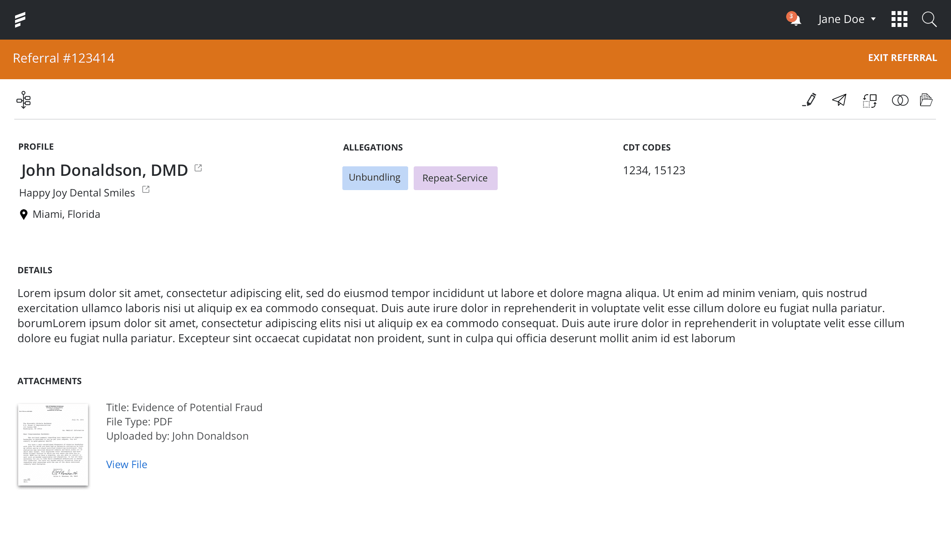The image size is (951, 560).
Task: Click EXIT REFERRAL
Action: click(902, 58)
